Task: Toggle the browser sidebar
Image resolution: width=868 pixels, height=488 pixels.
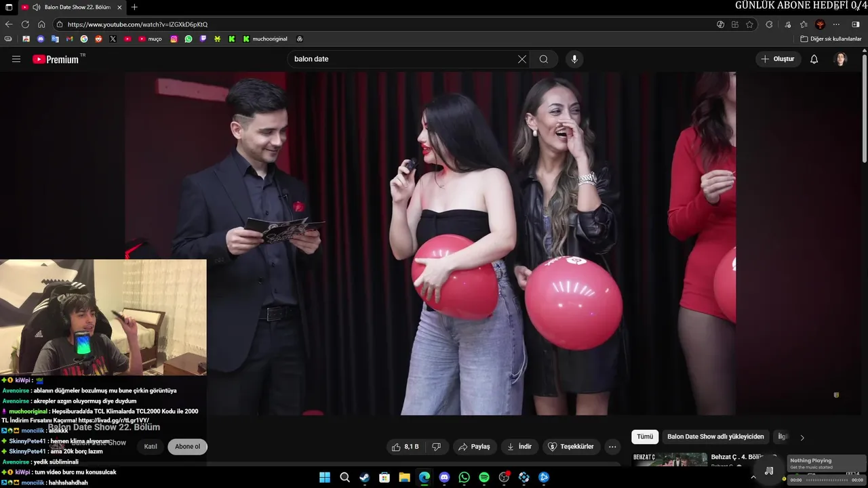Action: coord(856,24)
